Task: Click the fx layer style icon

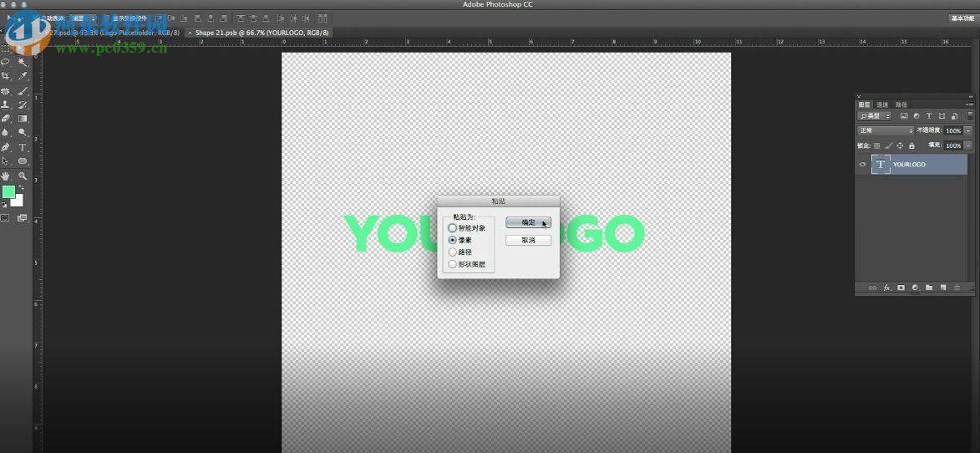Action: [886, 288]
